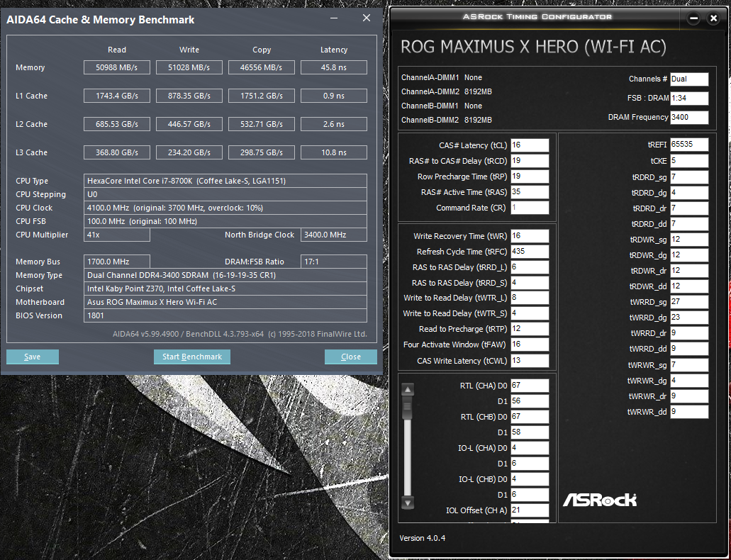
Task: Click the tRDRD_sg field
Action: [x=689, y=177]
